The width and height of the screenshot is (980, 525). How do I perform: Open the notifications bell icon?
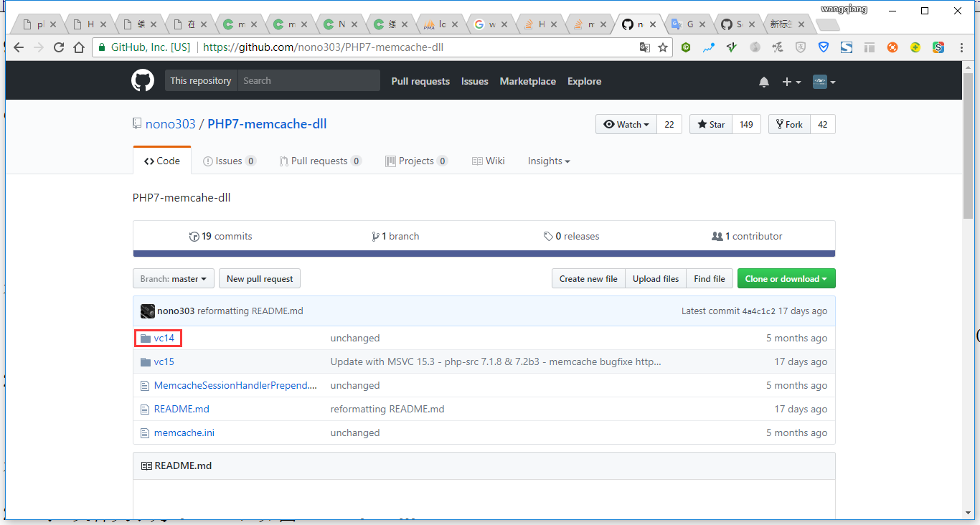(764, 82)
